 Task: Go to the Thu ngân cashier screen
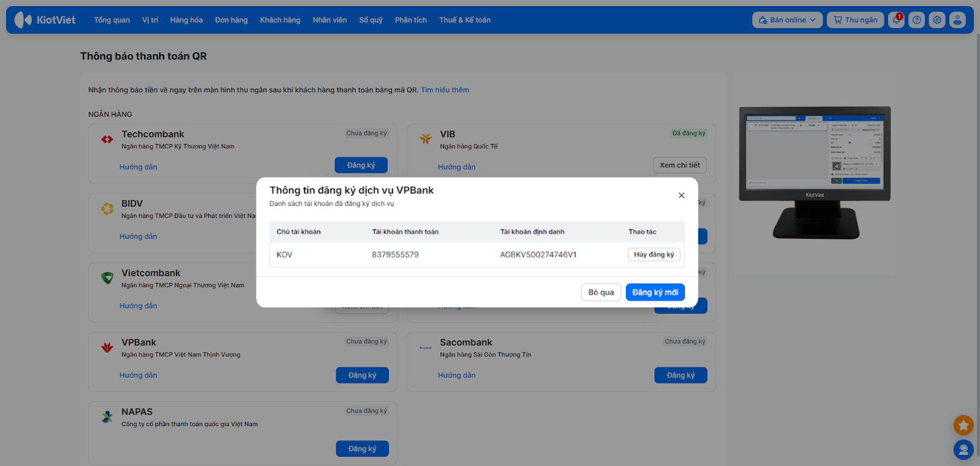(856, 20)
